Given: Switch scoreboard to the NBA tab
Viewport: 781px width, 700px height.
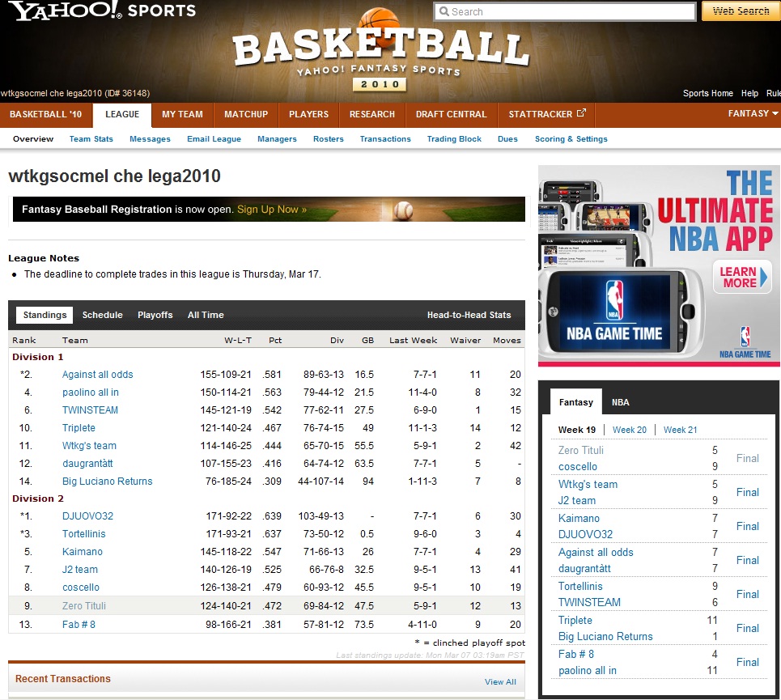Looking at the screenshot, I should click(620, 402).
